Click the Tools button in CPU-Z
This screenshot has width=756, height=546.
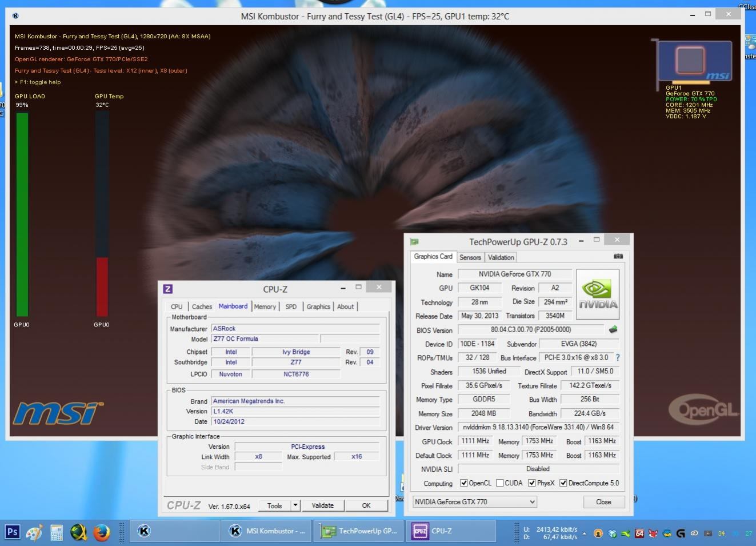pyautogui.click(x=274, y=505)
